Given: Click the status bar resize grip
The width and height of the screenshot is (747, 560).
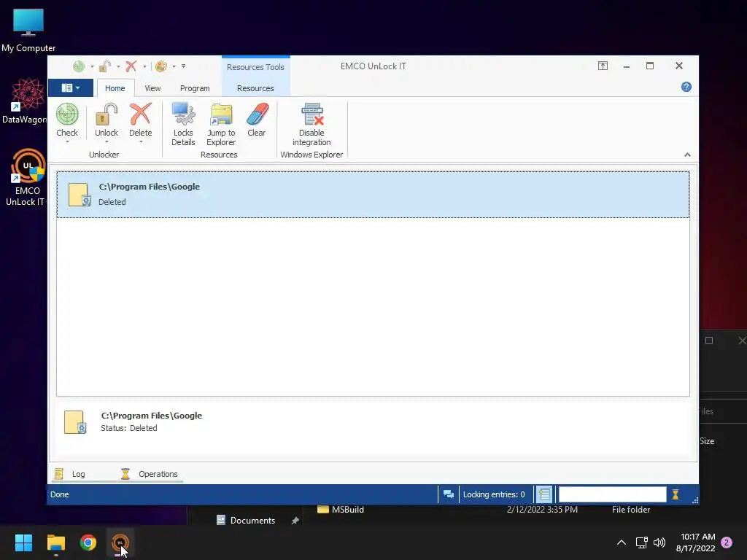Looking at the screenshot, I should 695,500.
